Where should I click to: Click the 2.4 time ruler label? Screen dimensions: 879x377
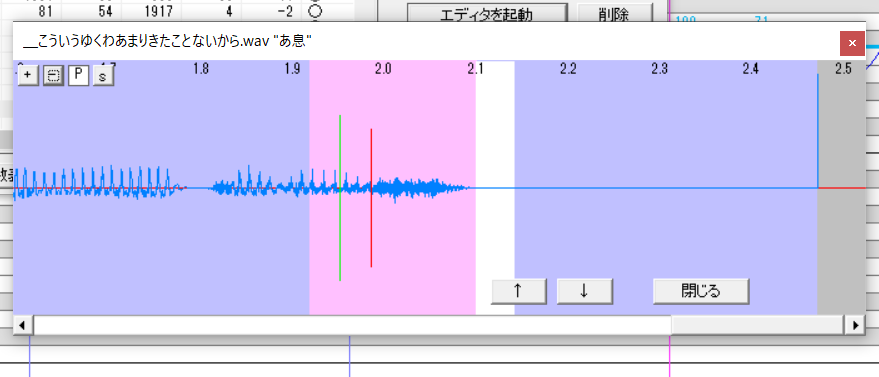[x=751, y=69]
